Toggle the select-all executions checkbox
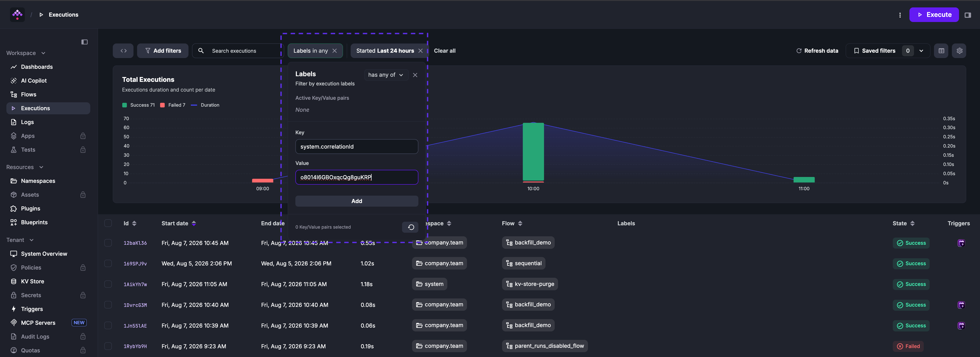 108,224
